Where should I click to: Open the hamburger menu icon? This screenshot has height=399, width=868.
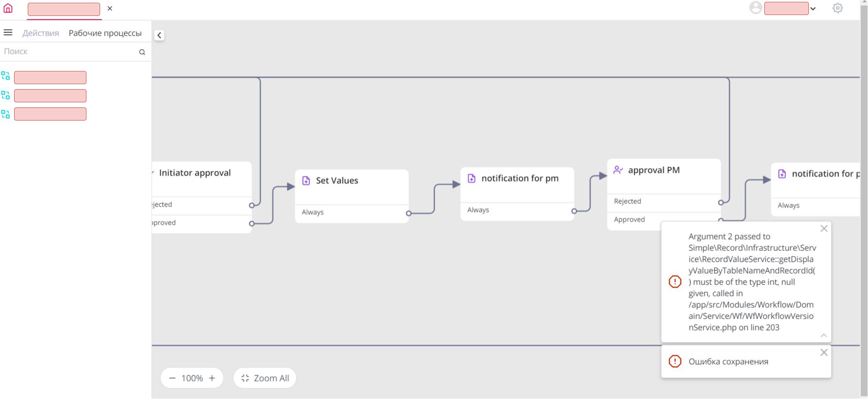(8, 32)
